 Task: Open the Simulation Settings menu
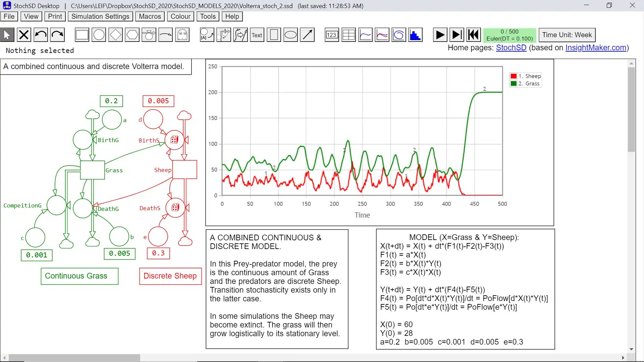100,16
